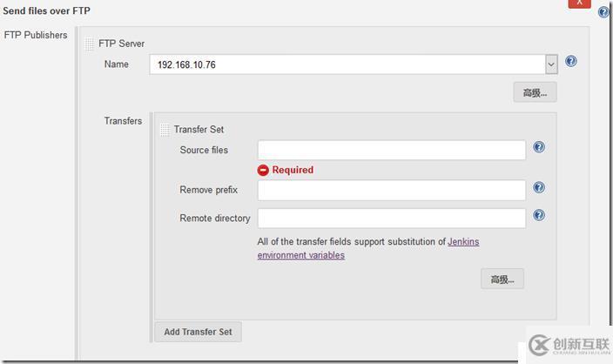This screenshot has width=613, height=364.
Task: Expand 高级 options inside Transfer Set
Action: click(x=502, y=279)
